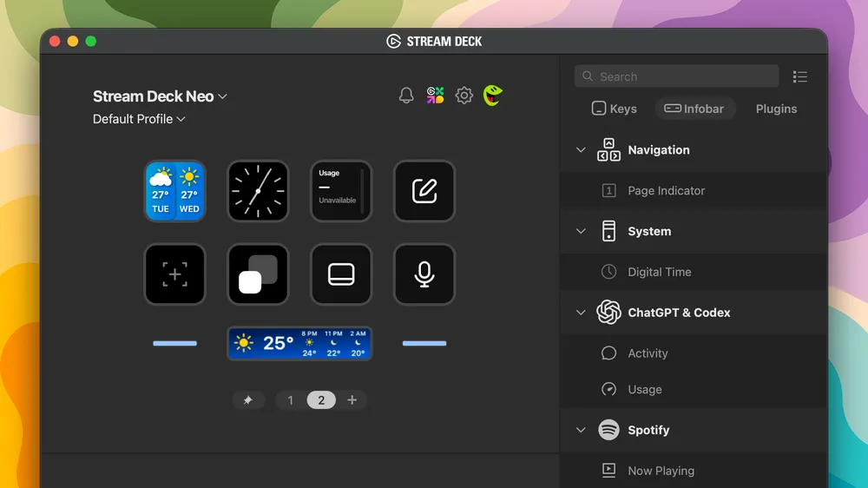
Task: Click the Navigation category icon
Action: click(x=608, y=150)
